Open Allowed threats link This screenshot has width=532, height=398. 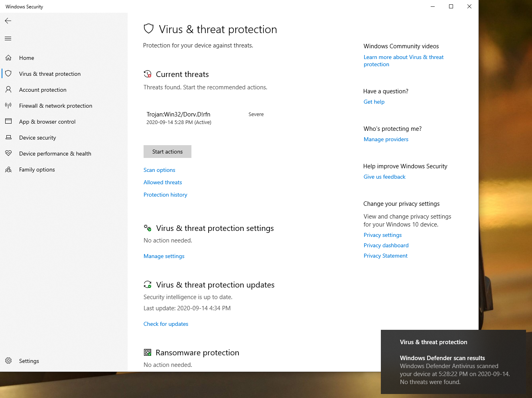163,182
